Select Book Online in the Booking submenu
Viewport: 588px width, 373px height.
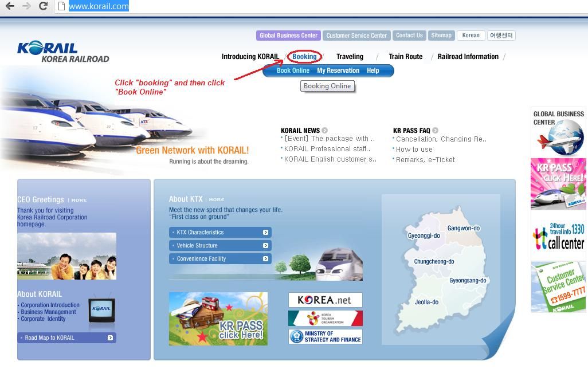coord(293,70)
